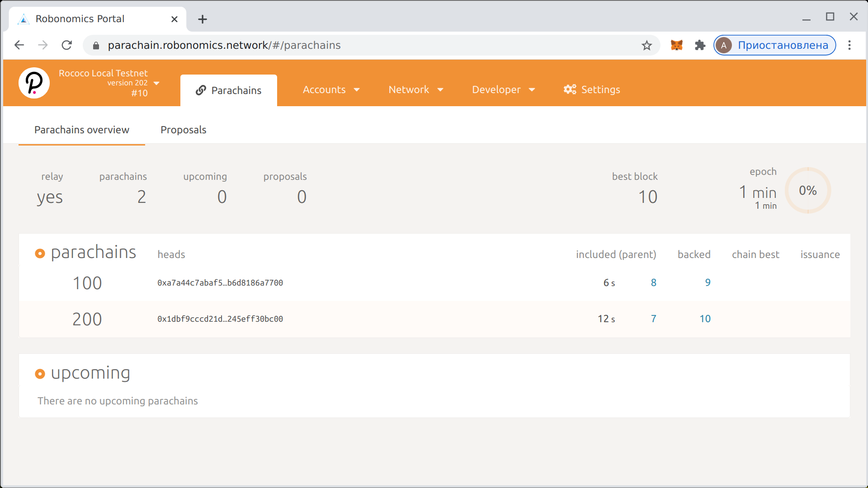Open the Settings tab
Viewport: 868px width, 488px height.
click(x=592, y=89)
